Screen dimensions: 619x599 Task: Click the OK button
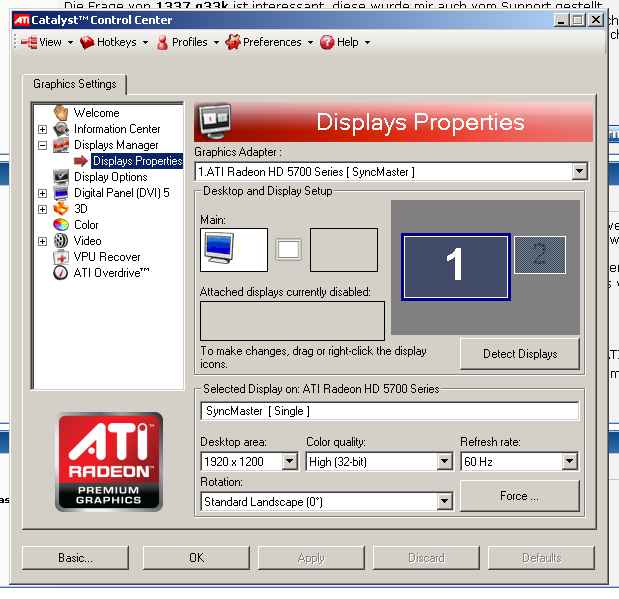[196, 558]
